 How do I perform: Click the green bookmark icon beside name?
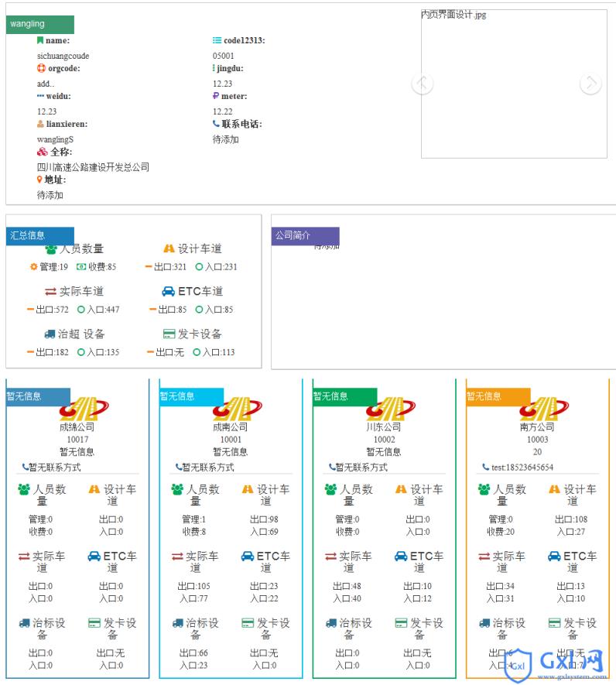coord(40,40)
